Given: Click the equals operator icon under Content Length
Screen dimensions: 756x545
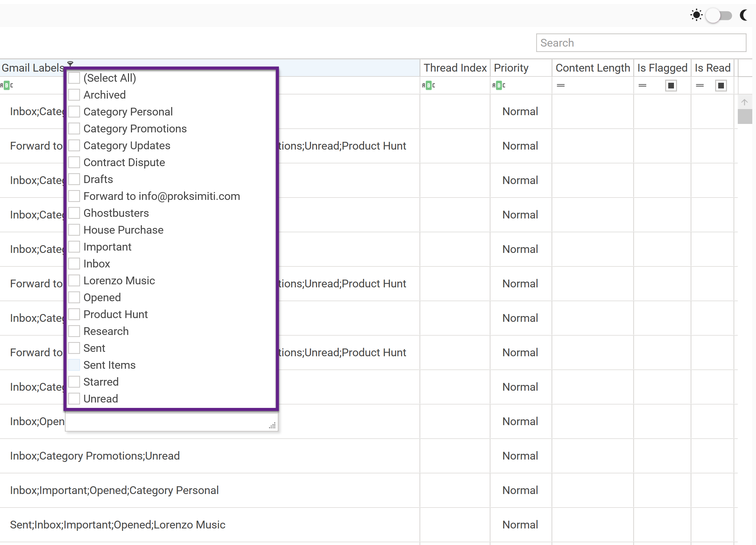Looking at the screenshot, I should click(561, 85).
